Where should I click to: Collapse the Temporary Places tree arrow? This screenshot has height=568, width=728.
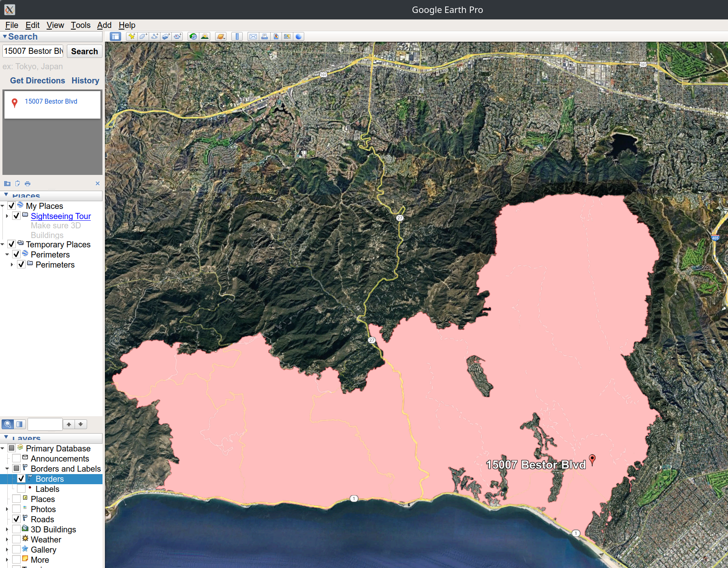(x=2, y=245)
